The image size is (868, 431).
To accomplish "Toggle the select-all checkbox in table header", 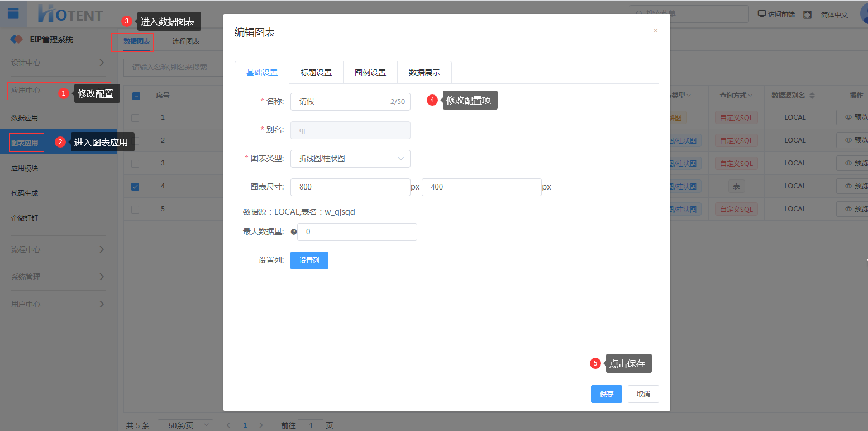I will pyautogui.click(x=136, y=96).
